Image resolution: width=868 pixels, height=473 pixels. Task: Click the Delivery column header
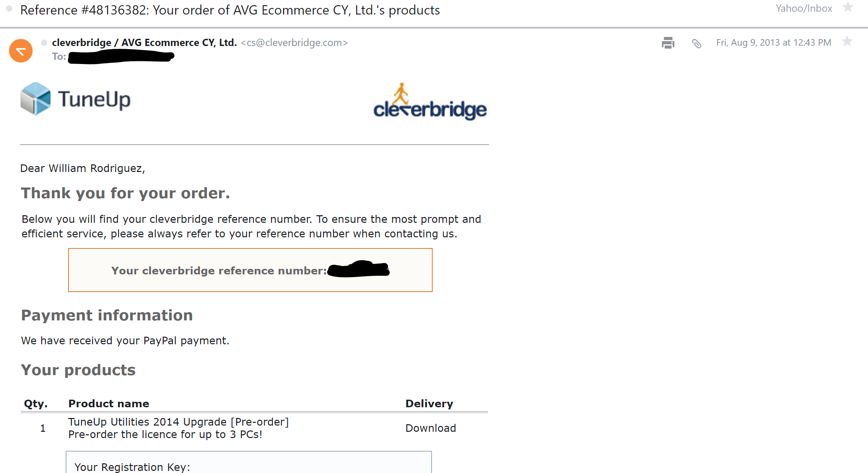429,403
